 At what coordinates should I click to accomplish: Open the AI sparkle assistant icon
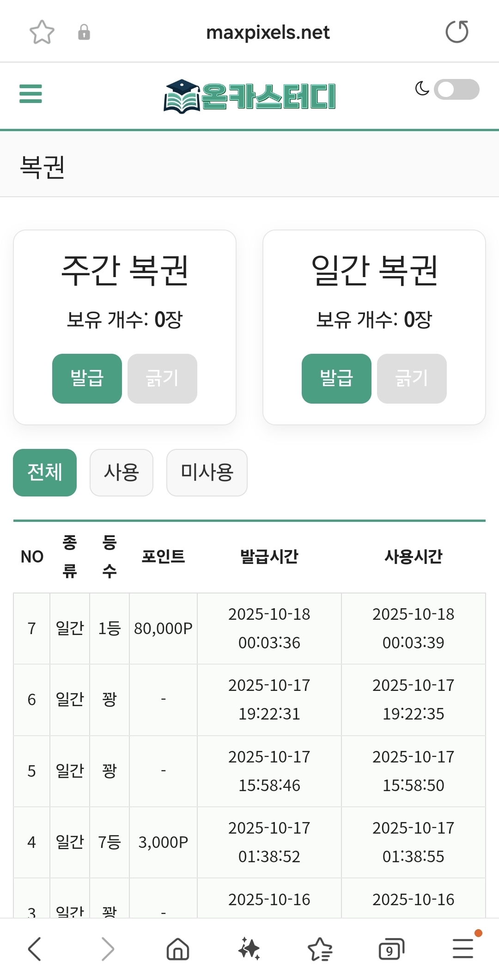click(249, 949)
